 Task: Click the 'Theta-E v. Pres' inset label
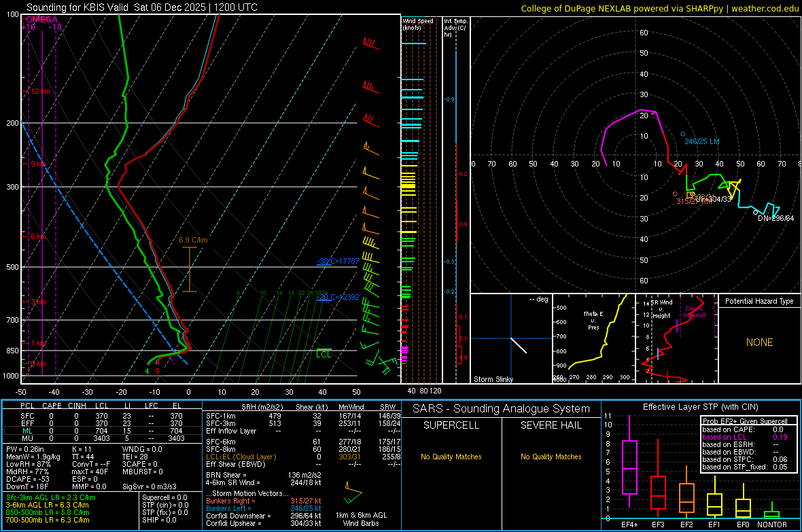coord(593,321)
